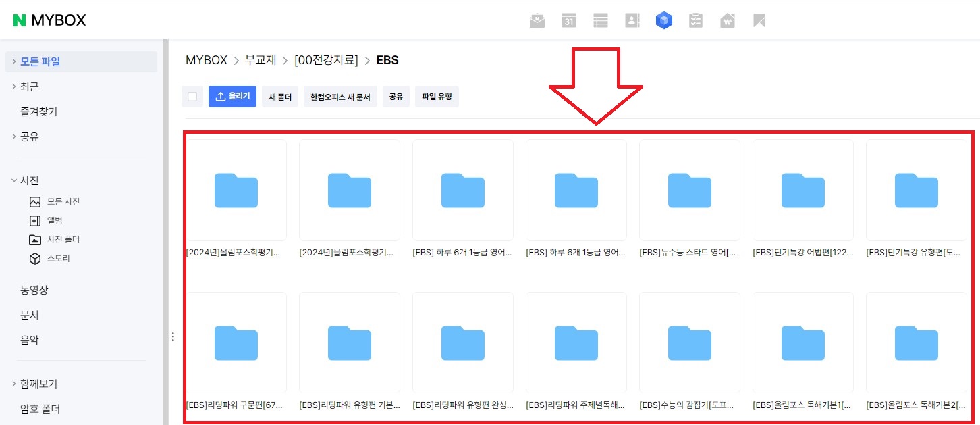Open the [EBS]단기특강 어법편 folder icon
The height and width of the screenshot is (425, 980).
(x=802, y=190)
